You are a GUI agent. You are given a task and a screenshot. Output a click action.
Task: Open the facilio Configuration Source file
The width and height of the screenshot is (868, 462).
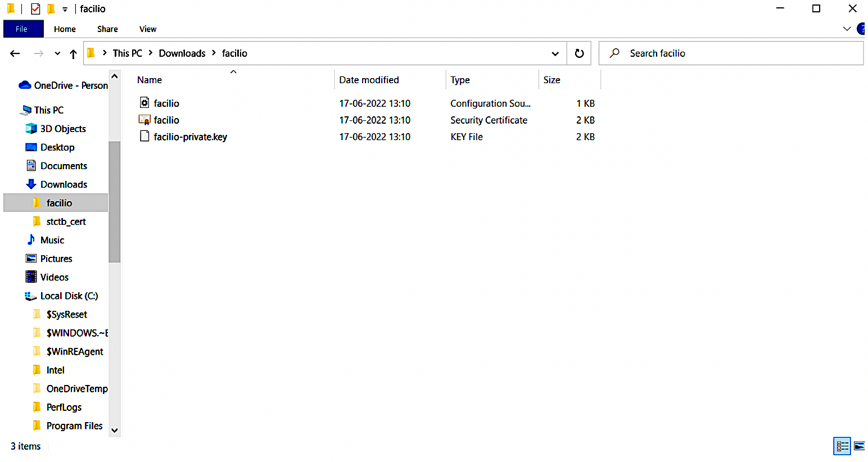pyautogui.click(x=166, y=103)
